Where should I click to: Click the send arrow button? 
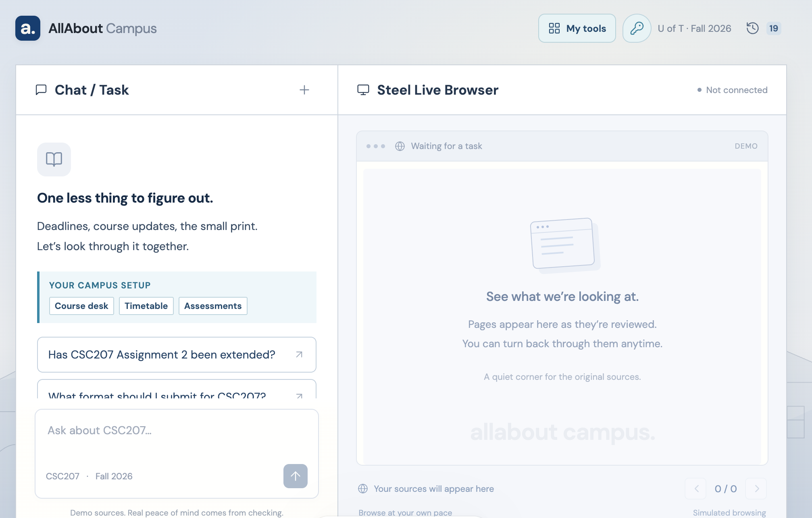pyautogui.click(x=296, y=476)
